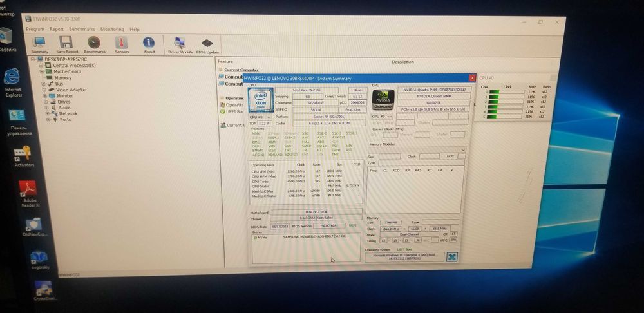
Task: Click the Socket R4 (LGA2066) platform field
Action: point(329,117)
